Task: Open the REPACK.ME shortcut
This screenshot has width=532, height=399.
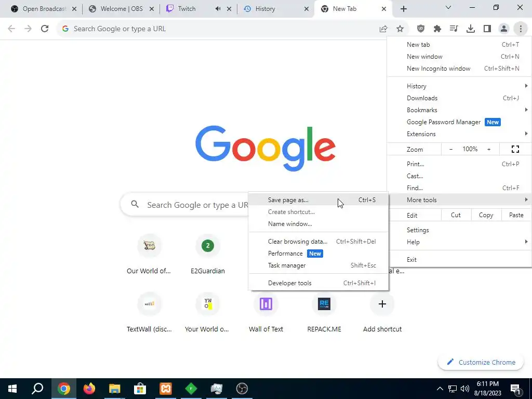Action: [x=324, y=312]
